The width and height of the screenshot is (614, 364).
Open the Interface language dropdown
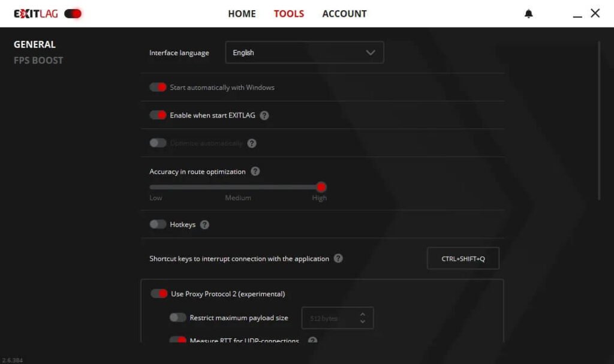pyautogui.click(x=305, y=53)
